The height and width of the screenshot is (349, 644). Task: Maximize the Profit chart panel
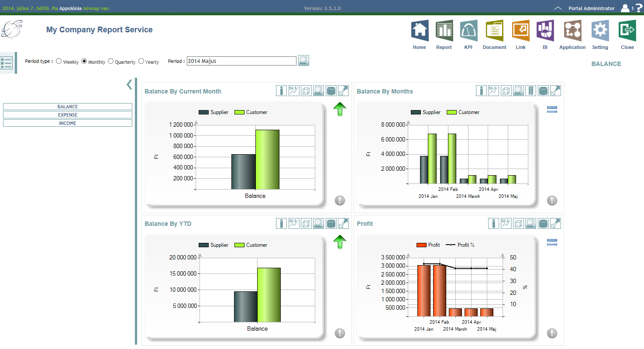555,224
